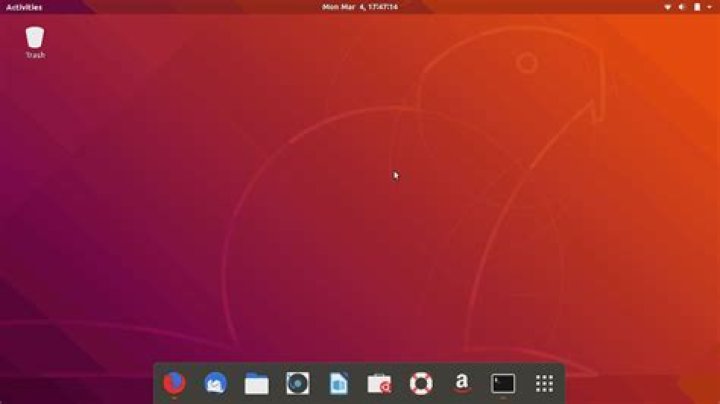The image size is (720, 404).
Task: Open Terminal from the dock
Action: (x=503, y=383)
